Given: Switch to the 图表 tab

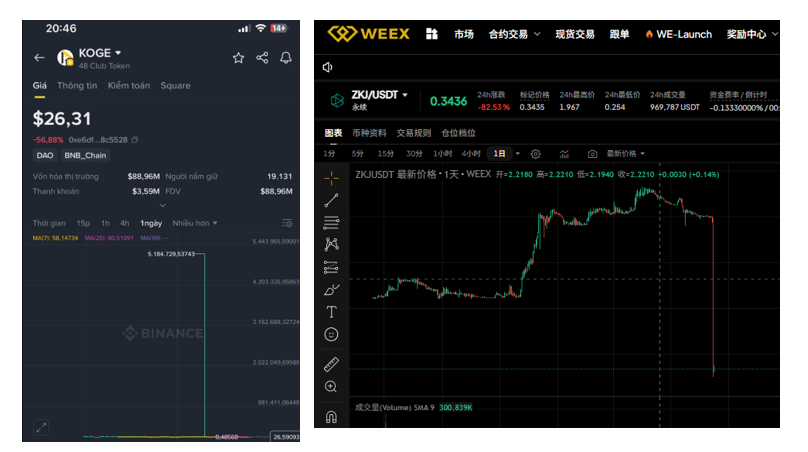Looking at the screenshot, I should coord(333,133).
